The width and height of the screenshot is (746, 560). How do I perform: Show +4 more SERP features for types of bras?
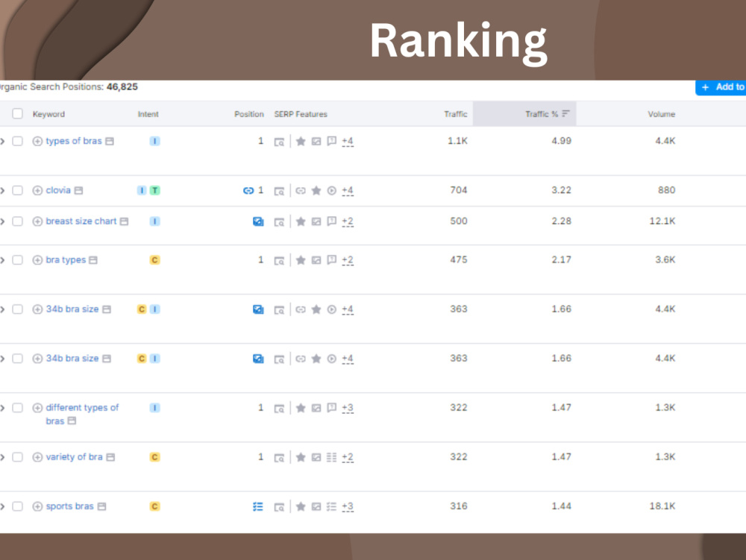click(x=348, y=141)
